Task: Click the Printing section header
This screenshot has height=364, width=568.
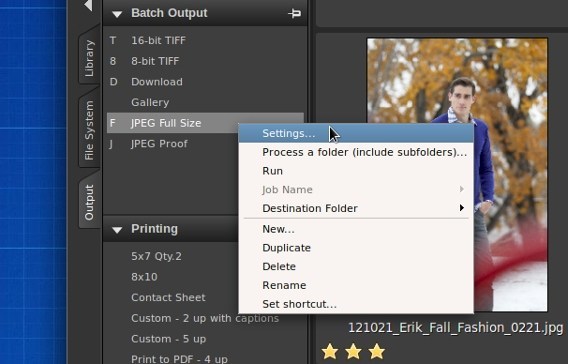Action: 171,229
